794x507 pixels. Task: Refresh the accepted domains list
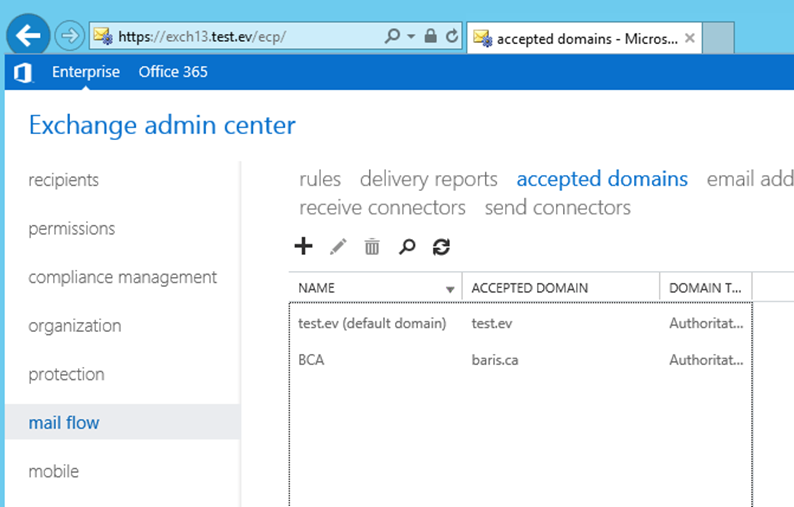coord(441,247)
